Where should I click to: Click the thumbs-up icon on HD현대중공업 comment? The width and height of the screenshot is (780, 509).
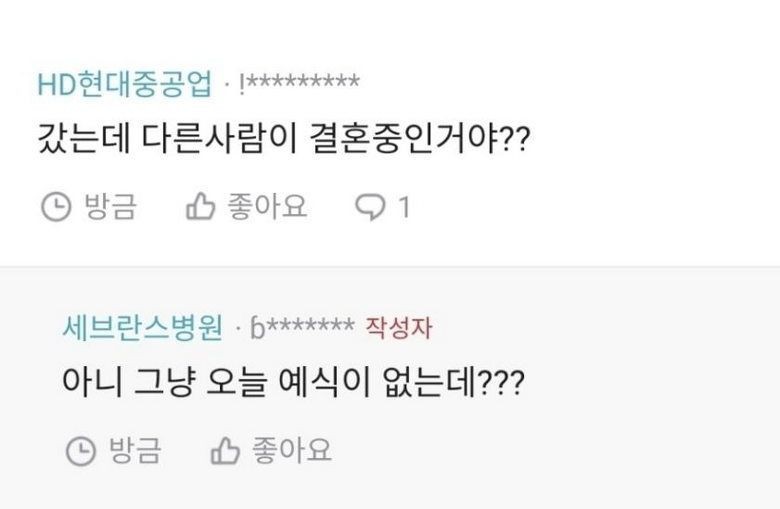click(202, 207)
